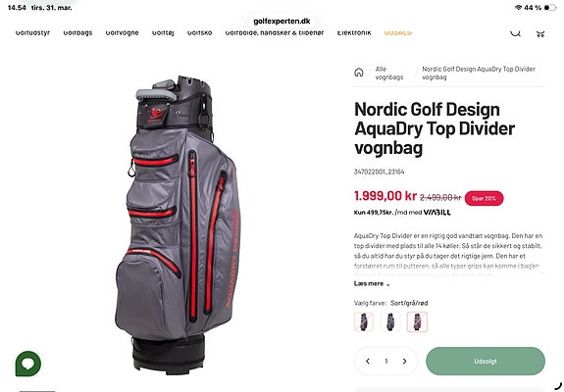Viewport: 564px width, 392px height.
Task: Open the search magnifier icon
Action: pyautogui.click(x=515, y=32)
